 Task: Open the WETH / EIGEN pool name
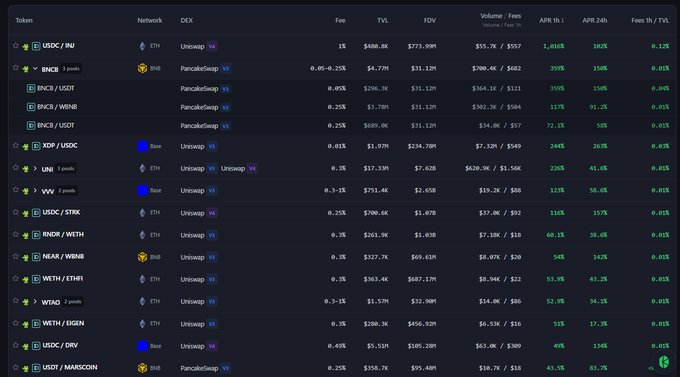[63, 323]
